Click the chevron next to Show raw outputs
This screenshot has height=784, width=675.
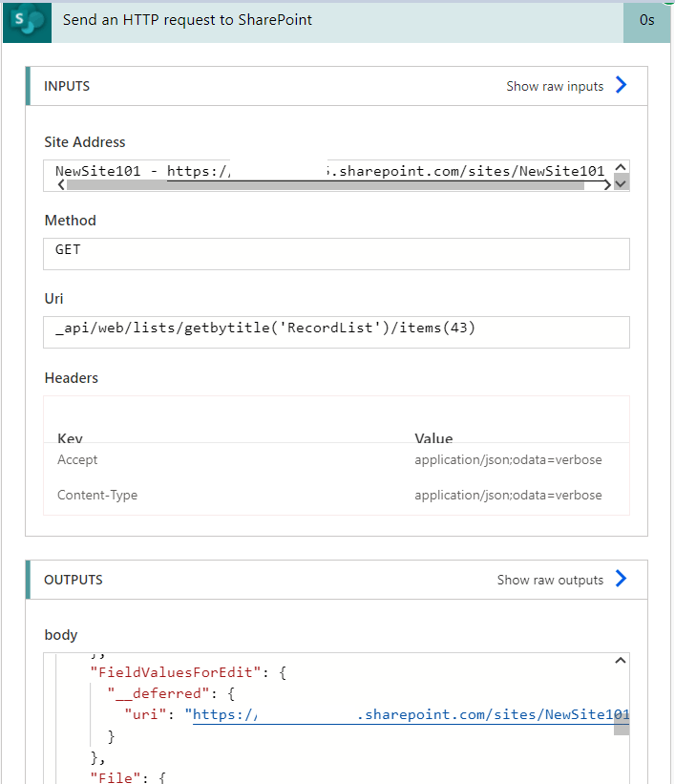tap(621, 579)
